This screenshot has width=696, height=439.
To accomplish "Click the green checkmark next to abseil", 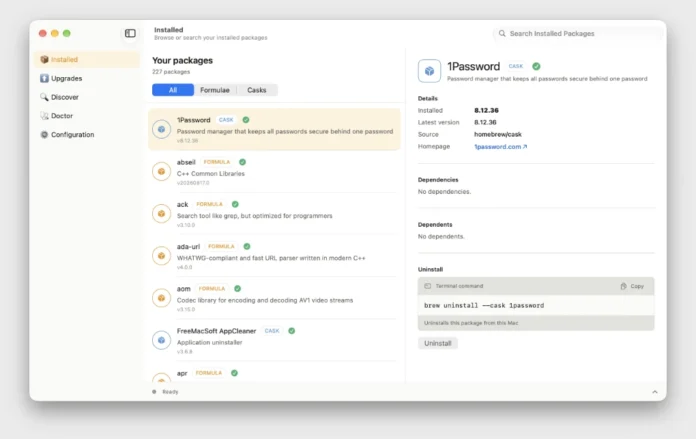I will pos(242,162).
